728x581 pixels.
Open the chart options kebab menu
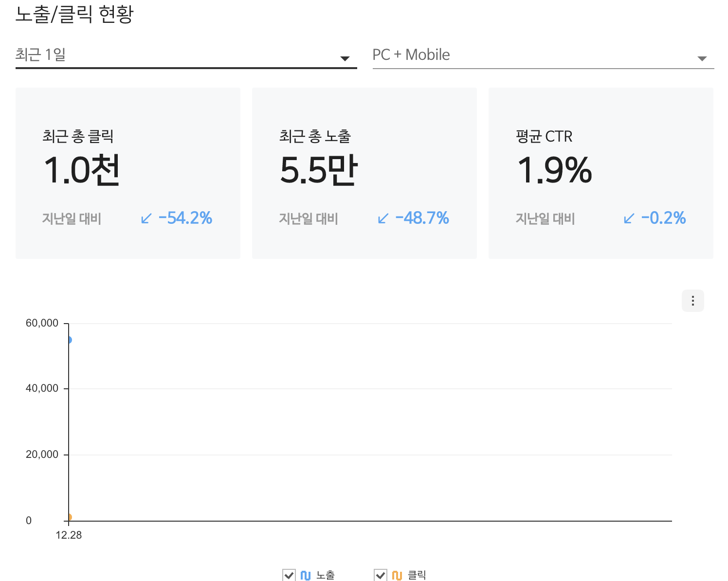pyautogui.click(x=692, y=301)
